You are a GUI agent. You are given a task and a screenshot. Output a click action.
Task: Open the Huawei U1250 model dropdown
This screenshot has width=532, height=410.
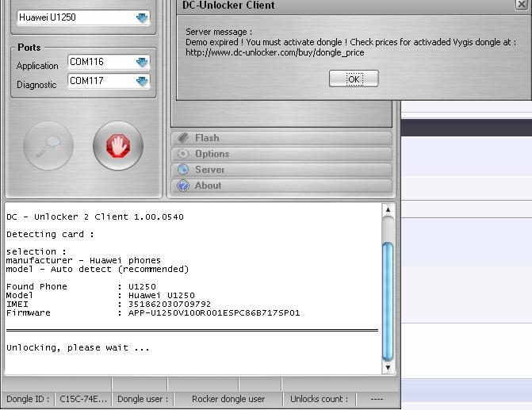point(141,17)
